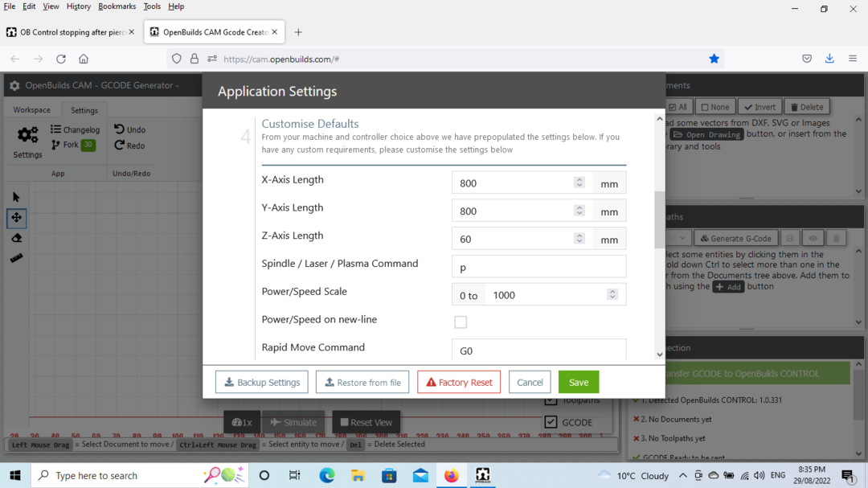
Task: Click the 1x simulation speed button
Action: (x=242, y=422)
